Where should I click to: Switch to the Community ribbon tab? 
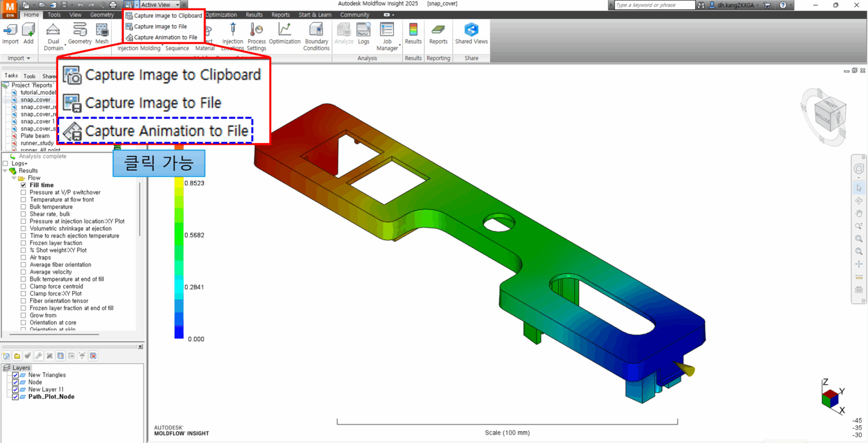click(355, 15)
